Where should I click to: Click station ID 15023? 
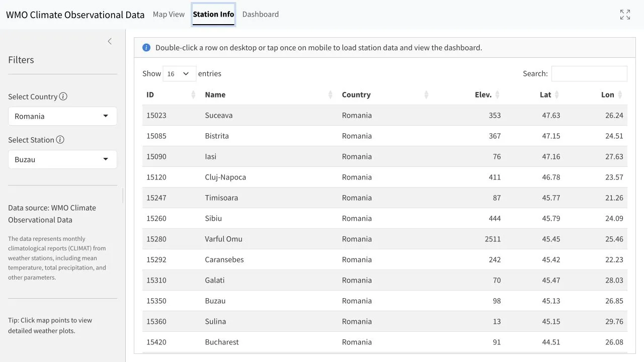[156, 115]
